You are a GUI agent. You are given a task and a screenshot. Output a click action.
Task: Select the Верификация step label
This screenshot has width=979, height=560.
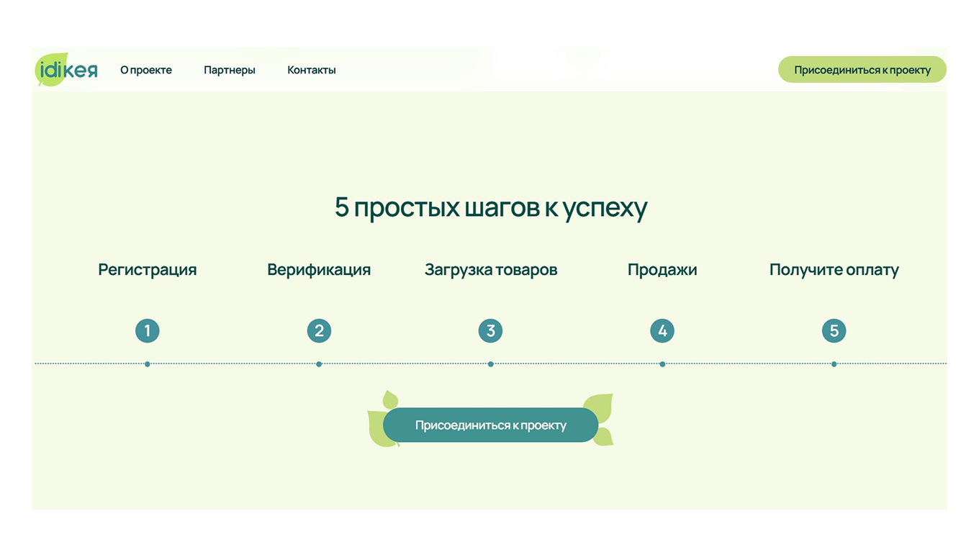319,269
